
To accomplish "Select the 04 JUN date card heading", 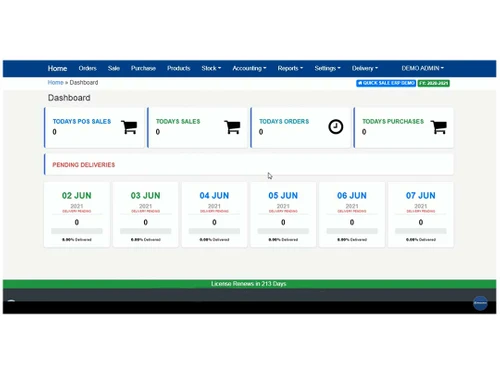I will coord(214,195).
